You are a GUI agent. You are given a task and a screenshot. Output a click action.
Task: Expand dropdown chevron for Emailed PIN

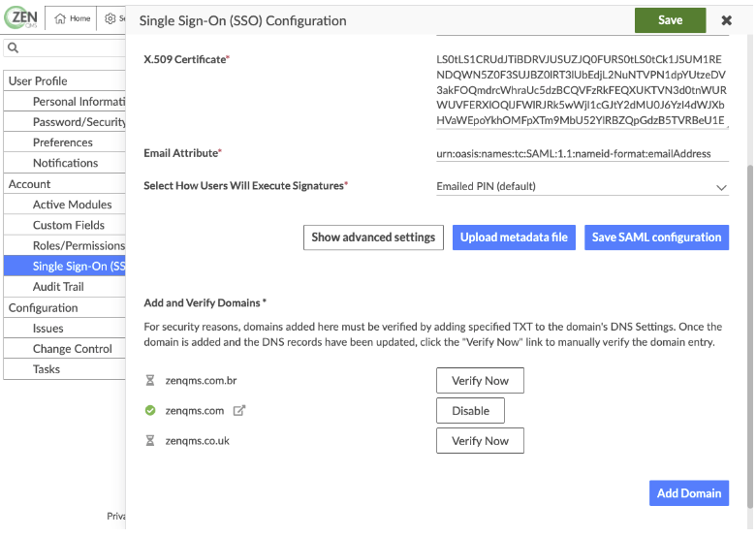click(721, 187)
